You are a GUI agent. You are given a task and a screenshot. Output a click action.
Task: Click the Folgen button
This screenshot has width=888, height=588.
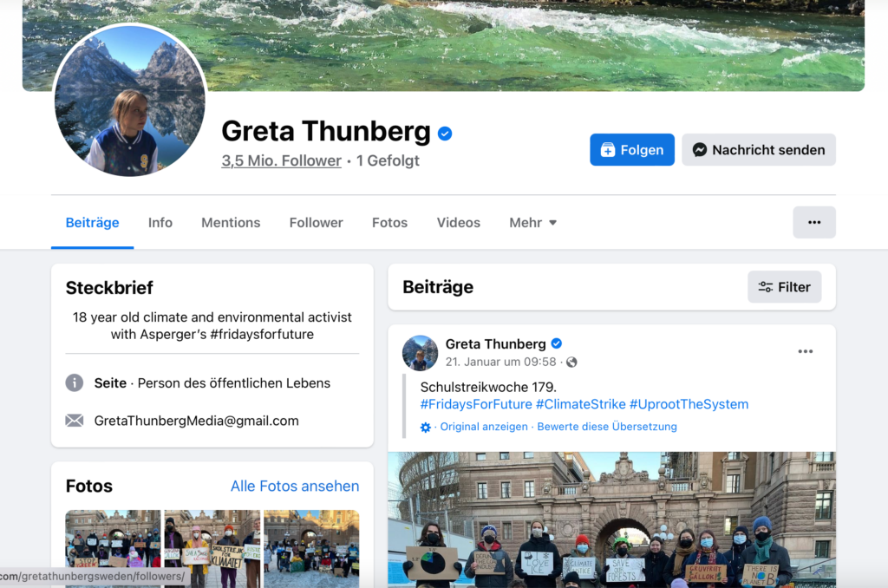coord(632,149)
